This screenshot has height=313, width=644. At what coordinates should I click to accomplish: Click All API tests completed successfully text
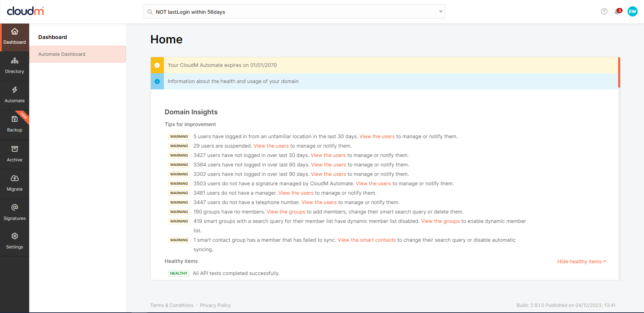[x=236, y=273]
